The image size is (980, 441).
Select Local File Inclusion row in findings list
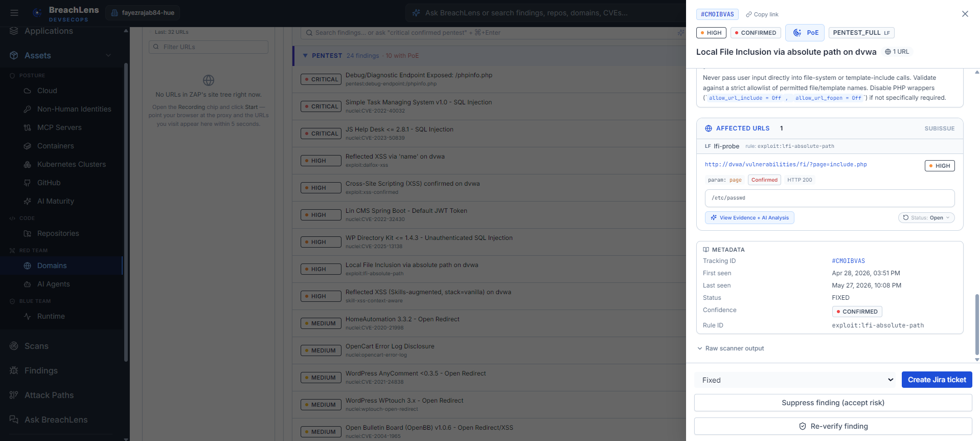click(x=489, y=269)
